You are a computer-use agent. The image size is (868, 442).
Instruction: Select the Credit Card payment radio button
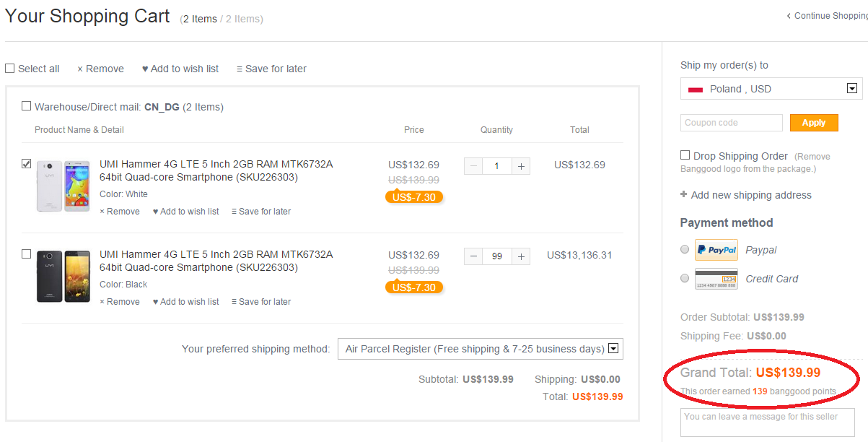(x=685, y=278)
